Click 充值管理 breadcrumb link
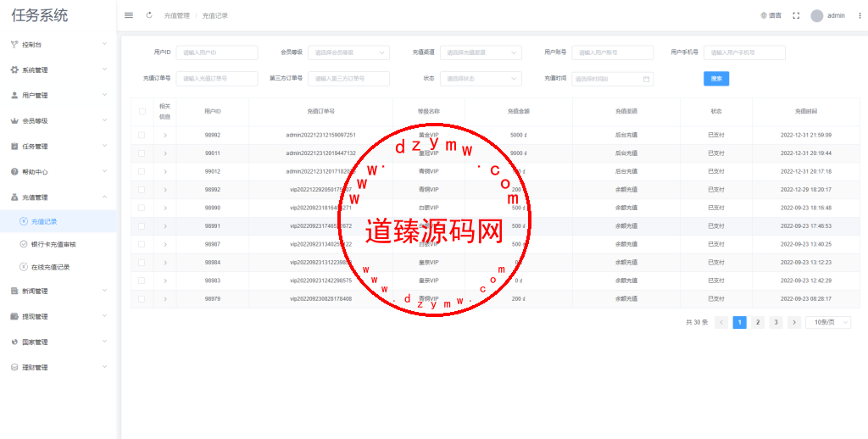This screenshot has width=868, height=439. click(176, 15)
